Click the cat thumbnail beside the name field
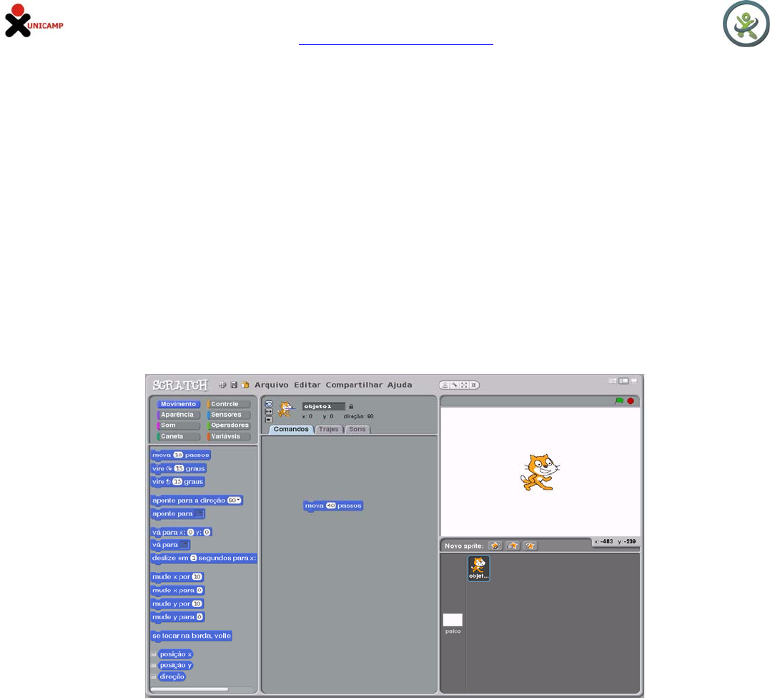Image resolution: width=770 pixels, height=700 pixels. pos(285,409)
